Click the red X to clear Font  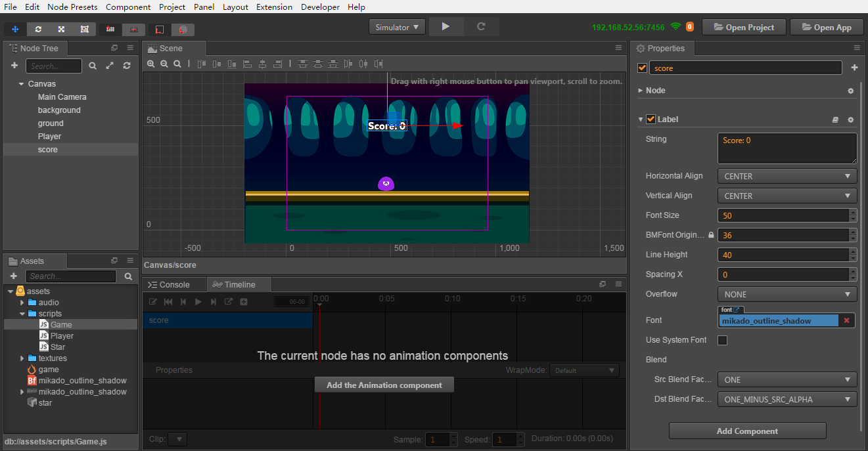846,320
